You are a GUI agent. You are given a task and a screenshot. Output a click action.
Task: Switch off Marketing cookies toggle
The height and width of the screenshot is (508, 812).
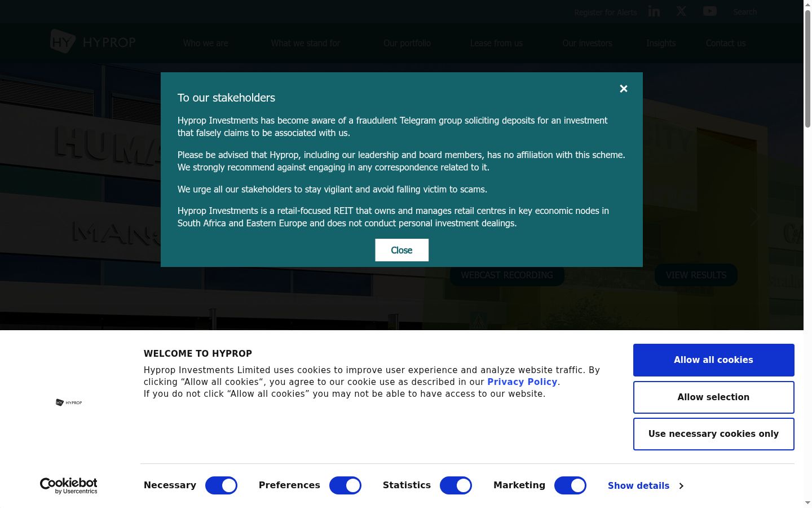tap(570, 485)
